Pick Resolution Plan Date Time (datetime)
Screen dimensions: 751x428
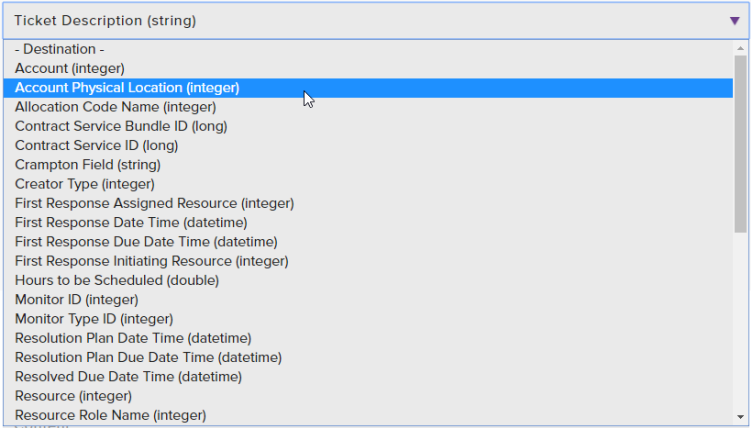tap(133, 338)
